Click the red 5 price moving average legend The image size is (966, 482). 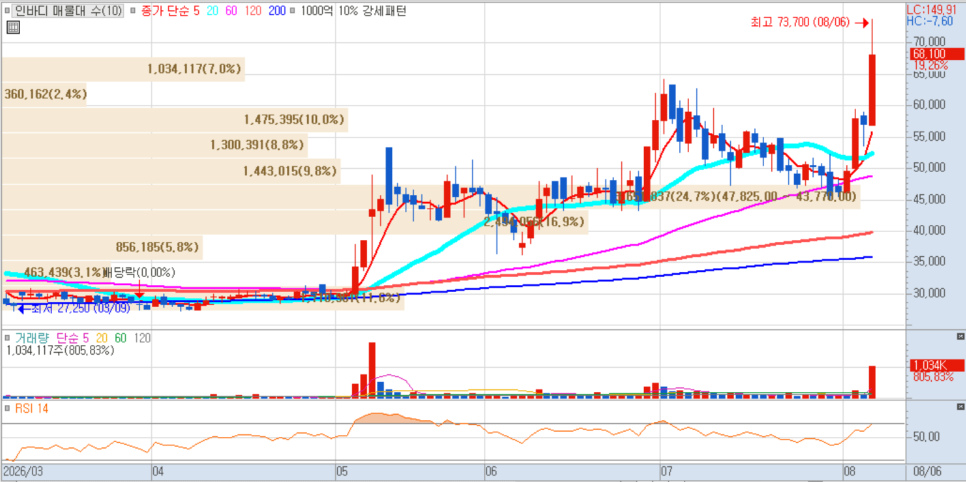coord(196,11)
